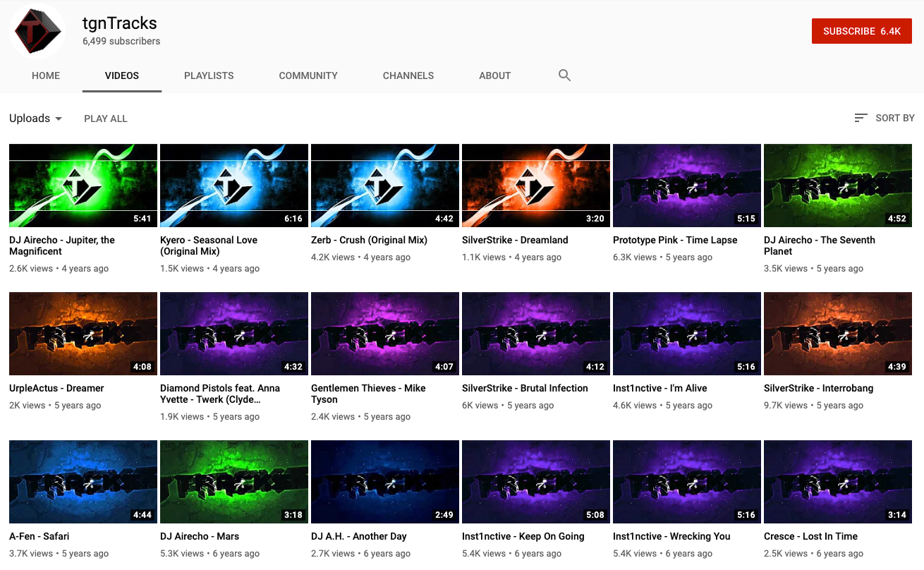Go to the Community tab

pyautogui.click(x=308, y=75)
